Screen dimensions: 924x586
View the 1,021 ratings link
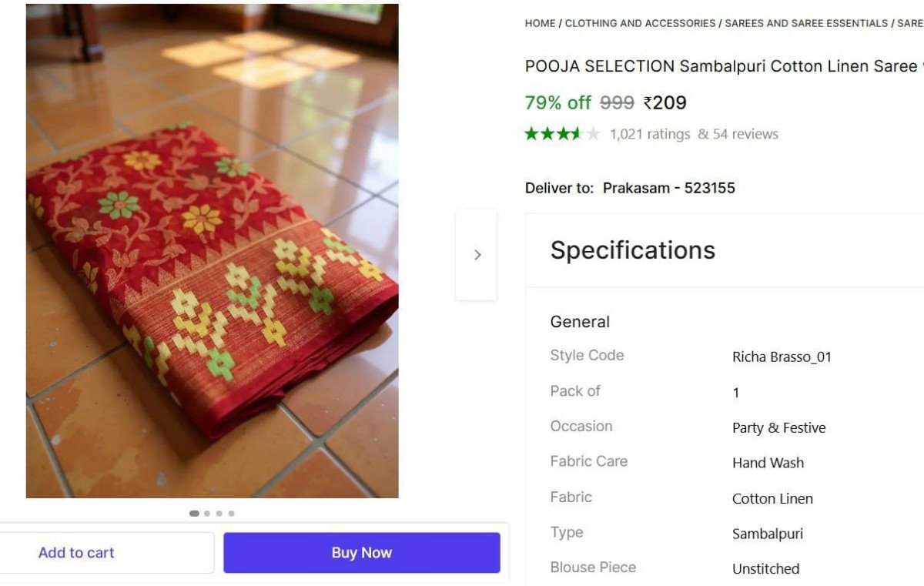tap(650, 134)
